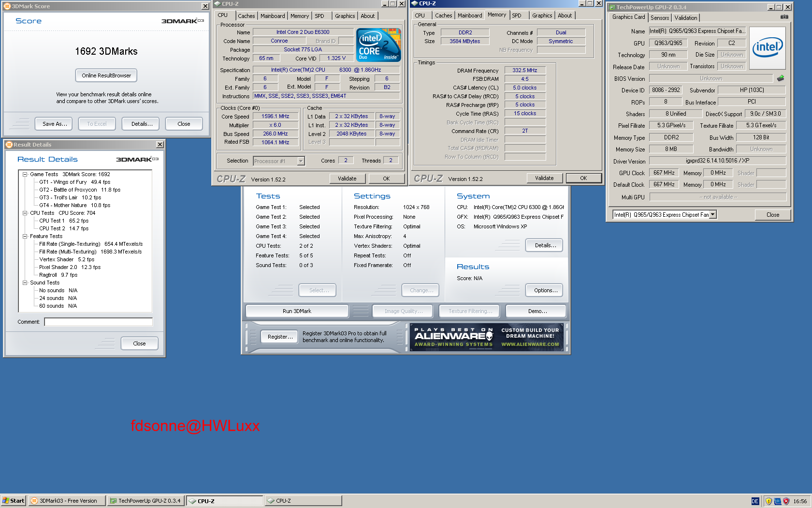Click the DE language indicator in taskbar
Image resolution: width=812 pixels, height=508 pixels.
[755, 501]
